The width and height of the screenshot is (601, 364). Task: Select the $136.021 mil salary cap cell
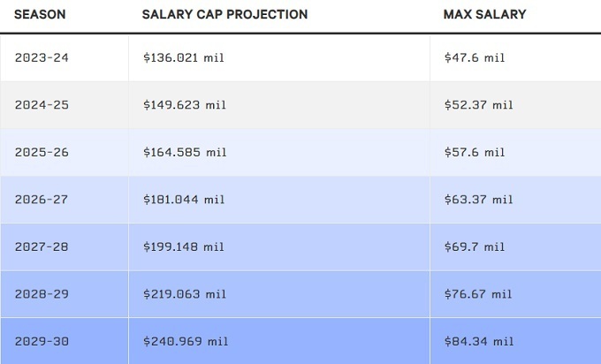[184, 57]
